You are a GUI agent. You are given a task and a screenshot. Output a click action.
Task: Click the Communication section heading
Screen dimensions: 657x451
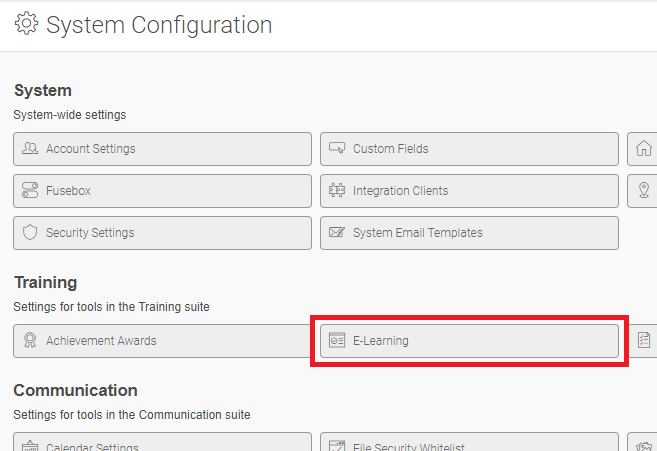point(75,390)
